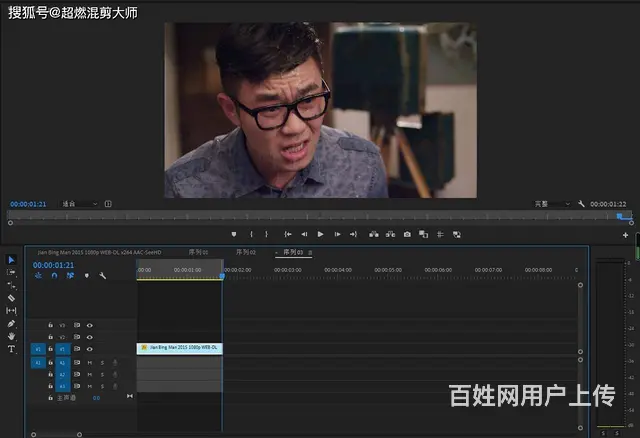Select the Pen tool
The image size is (640, 438).
[12, 324]
